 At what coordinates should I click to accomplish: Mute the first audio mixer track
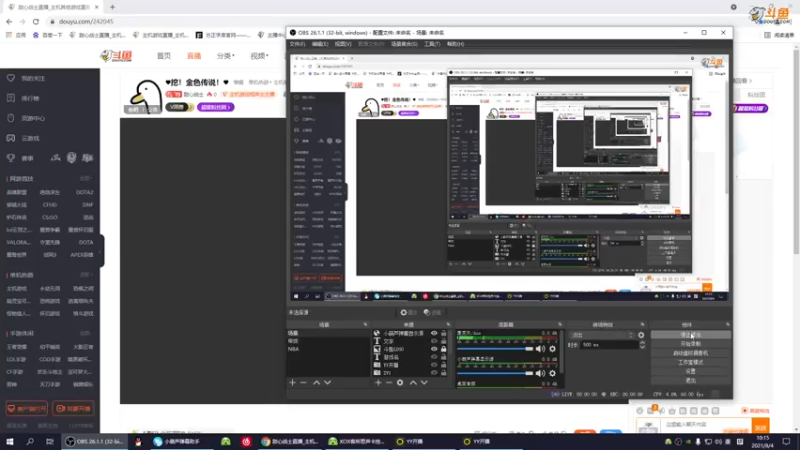[540, 349]
